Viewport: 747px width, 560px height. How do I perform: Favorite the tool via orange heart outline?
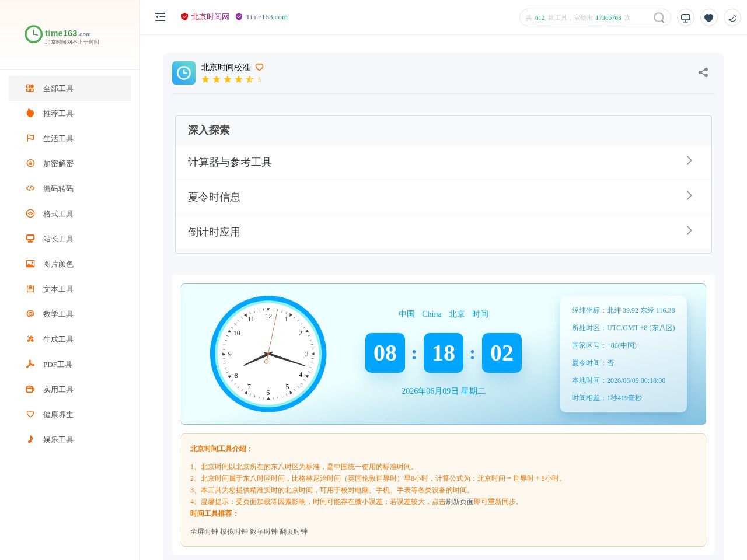pyautogui.click(x=260, y=67)
